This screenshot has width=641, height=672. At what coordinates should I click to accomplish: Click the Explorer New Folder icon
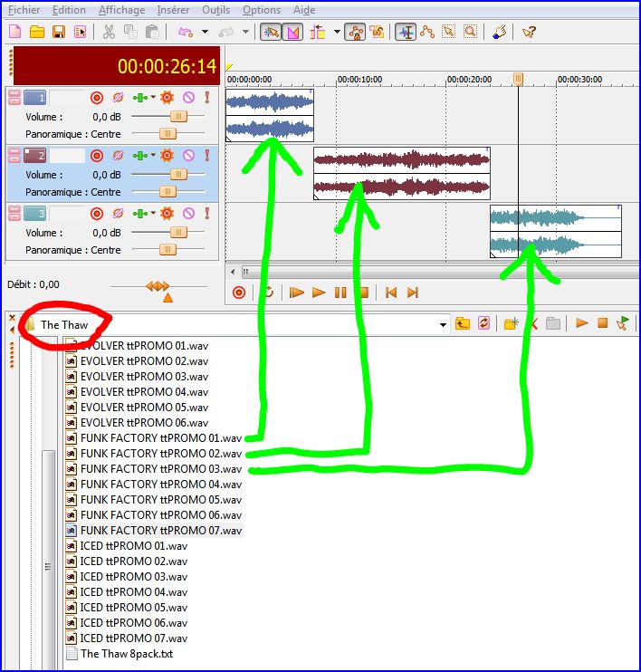point(512,323)
